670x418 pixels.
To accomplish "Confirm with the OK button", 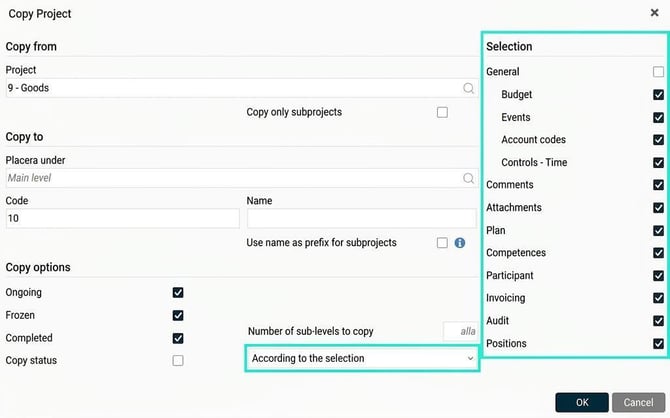I will tap(582, 403).
